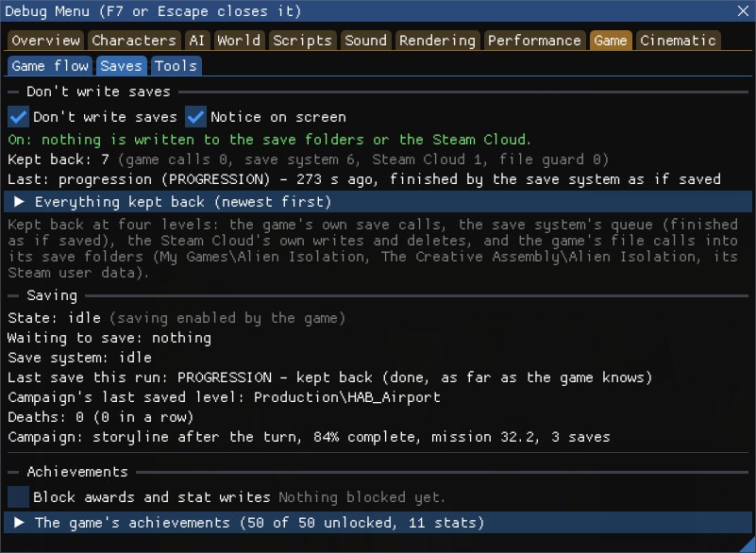Click the Debug Menu title bar text

pos(153,11)
